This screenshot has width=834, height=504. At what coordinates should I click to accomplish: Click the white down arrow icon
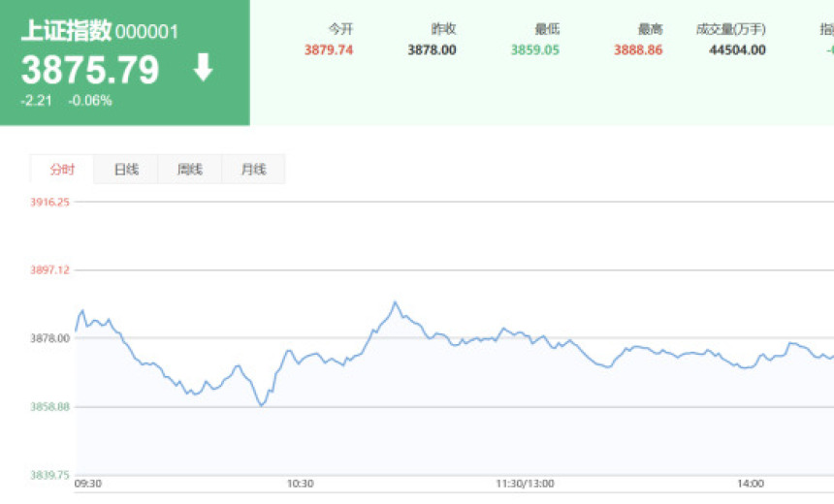click(203, 69)
